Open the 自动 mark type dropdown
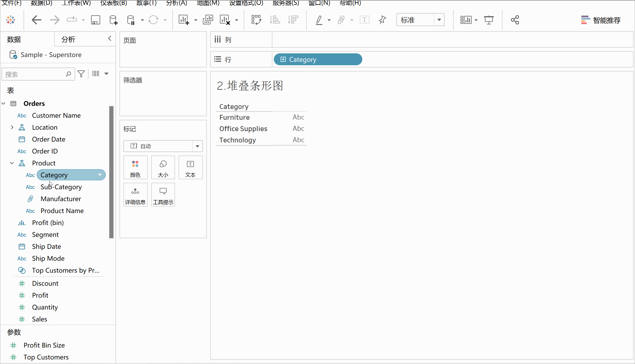The width and height of the screenshot is (635, 364). pos(197,146)
